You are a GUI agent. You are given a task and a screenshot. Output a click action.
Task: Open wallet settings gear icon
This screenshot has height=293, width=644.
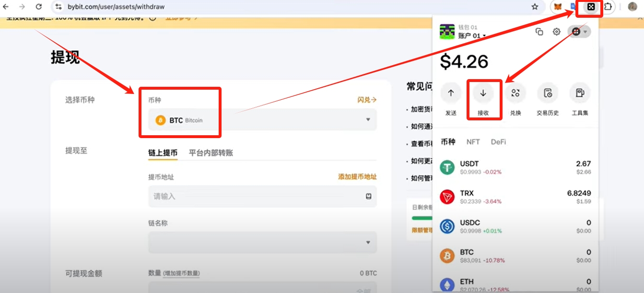pos(556,32)
